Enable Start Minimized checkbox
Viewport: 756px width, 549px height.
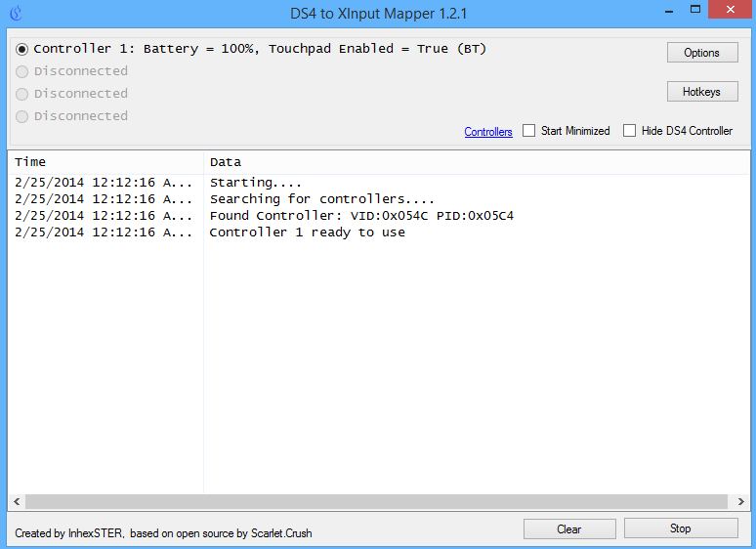pyautogui.click(x=529, y=131)
